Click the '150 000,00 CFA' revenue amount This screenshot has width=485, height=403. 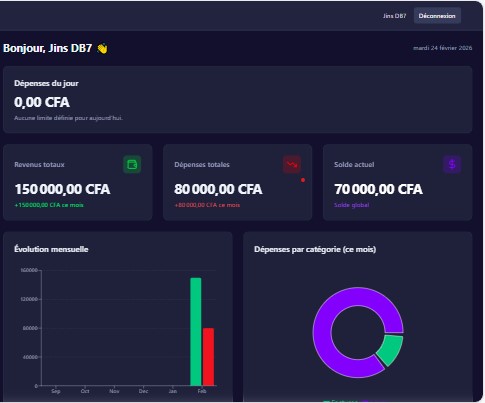(62, 189)
